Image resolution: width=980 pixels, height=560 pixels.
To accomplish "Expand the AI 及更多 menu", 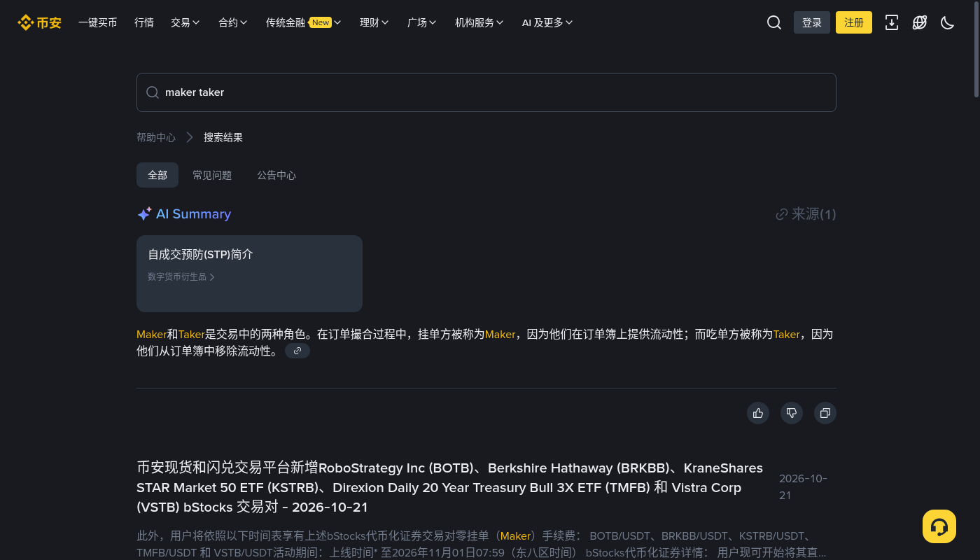I will point(547,22).
